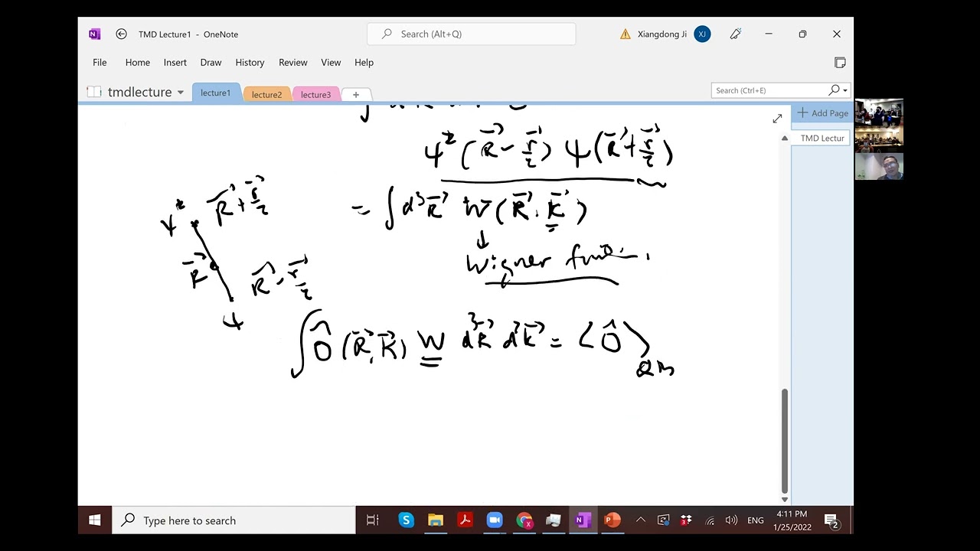980x551 pixels.
Task: Open the white paper app icon beside Chrome
Action: [554, 520]
